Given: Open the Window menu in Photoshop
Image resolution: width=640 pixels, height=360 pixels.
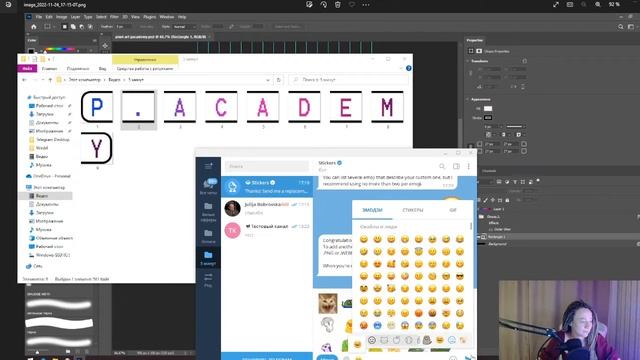Looking at the screenshot, I should tap(167, 17).
